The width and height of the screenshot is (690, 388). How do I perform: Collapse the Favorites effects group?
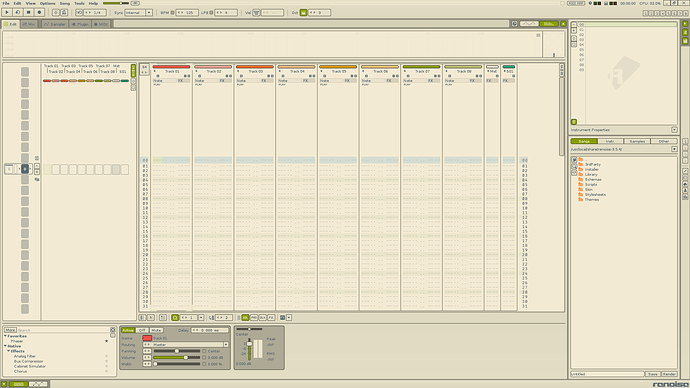(x=6, y=336)
